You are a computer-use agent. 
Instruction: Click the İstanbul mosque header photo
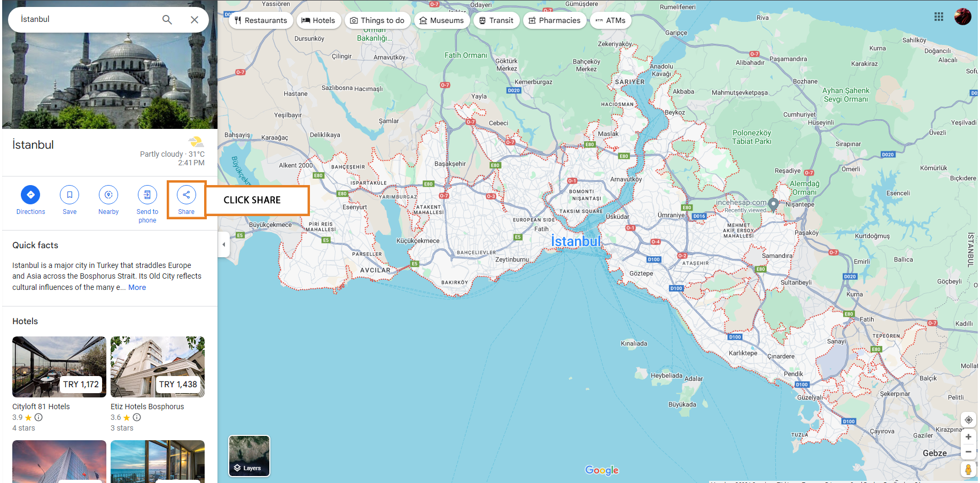pyautogui.click(x=110, y=80)
